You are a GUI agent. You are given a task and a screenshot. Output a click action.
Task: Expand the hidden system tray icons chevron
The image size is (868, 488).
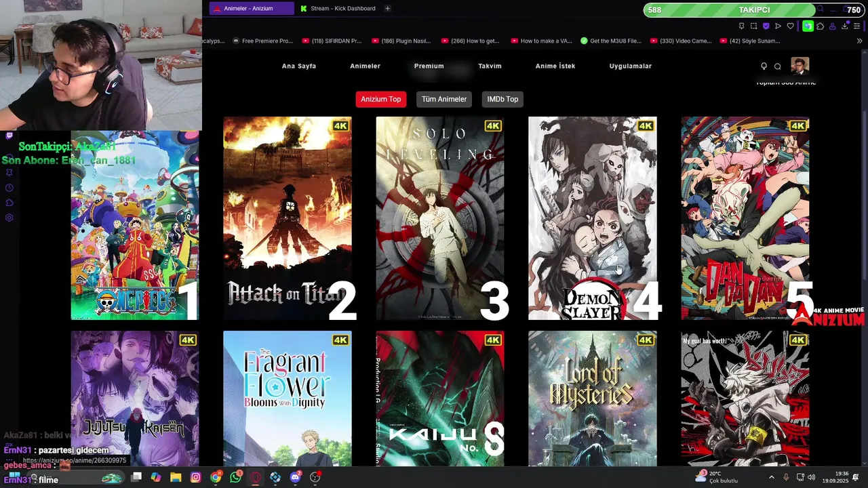(771, 477)
